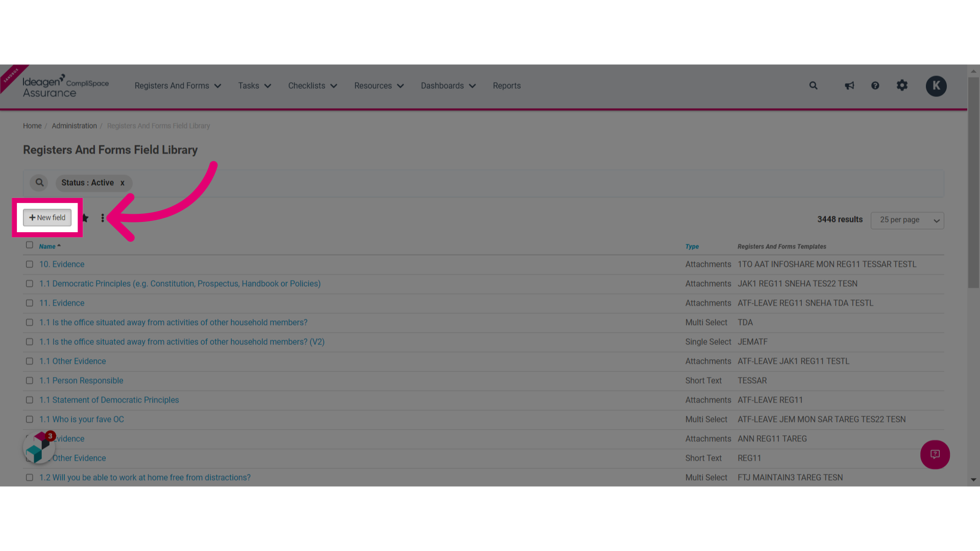Tick checkbox for 10. Evidence

pos(30,264)
